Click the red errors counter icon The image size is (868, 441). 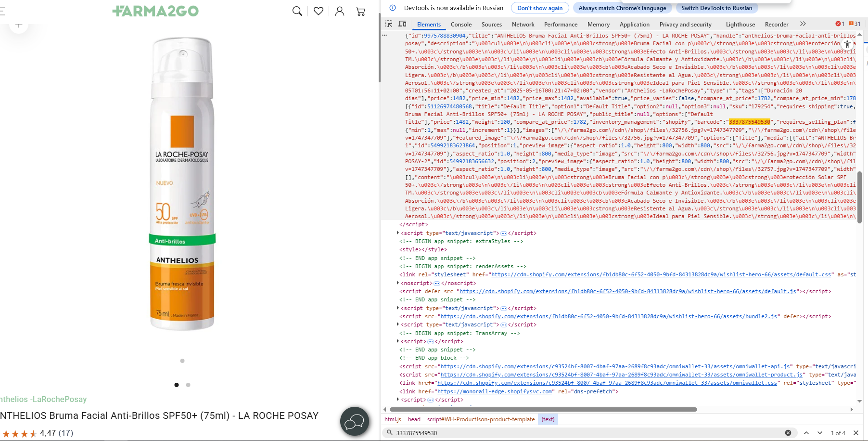click(840, 24)
